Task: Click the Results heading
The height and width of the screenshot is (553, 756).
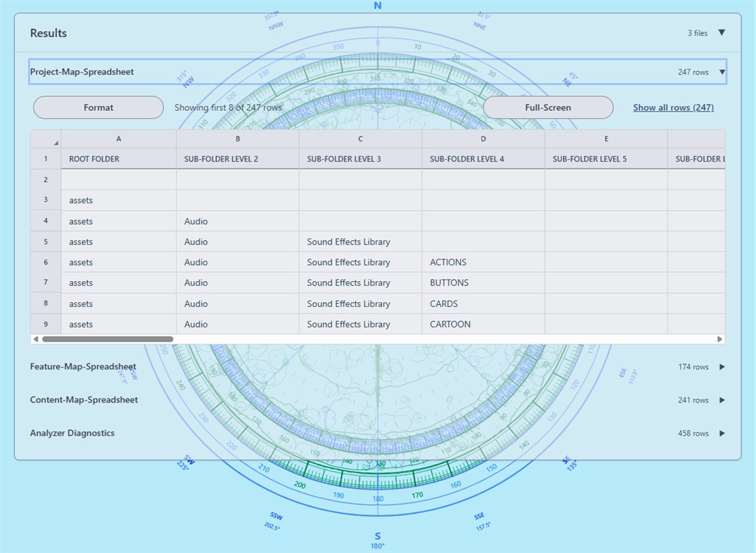Action: click(x=49, y=33)
